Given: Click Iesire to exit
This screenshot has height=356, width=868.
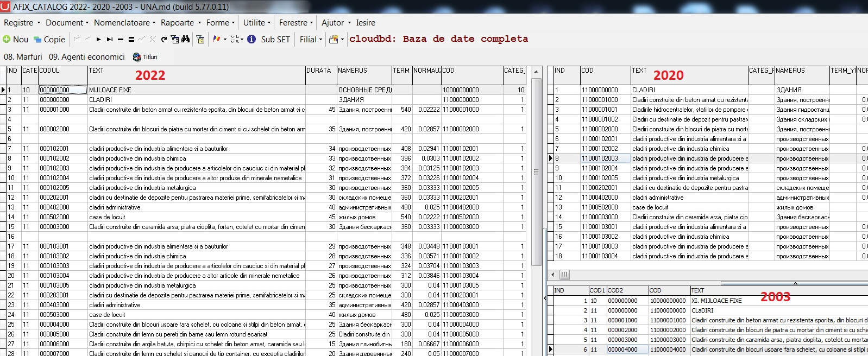Looking at the screenshot, I should pos(366,23).
